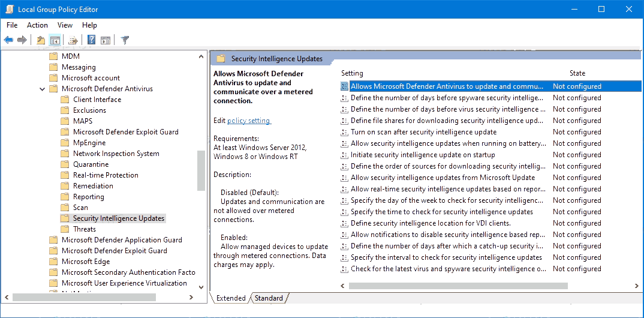Open the Help menu
This screenshot has height=318, width=644.
(89, 25)
